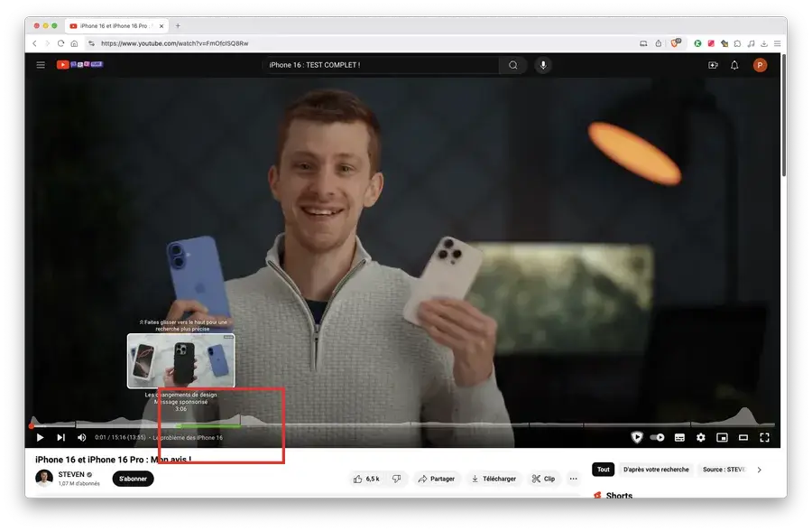The image size is (812, 531).
Task: Enter fullscreen mode
Action: (764, 437)
